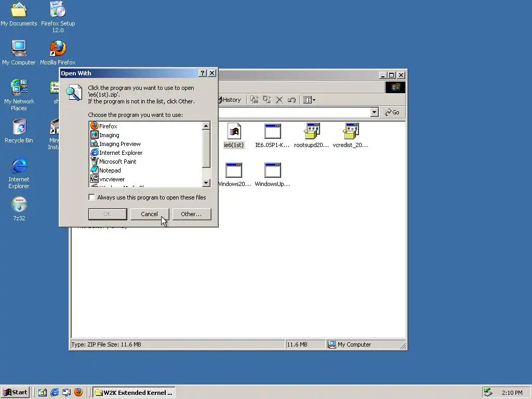Screen dimensions: 532x399
Task: Select Internet Explorer in the program list
Action: tap(116, 153)
